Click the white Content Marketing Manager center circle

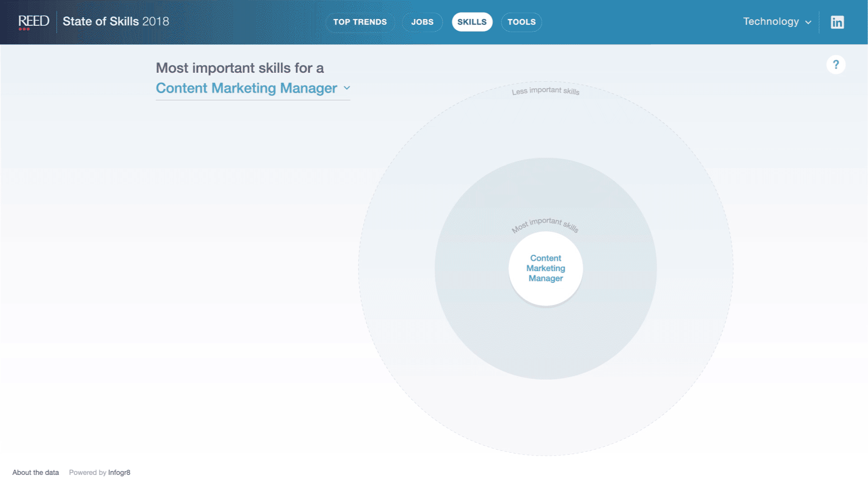[546, 268]
